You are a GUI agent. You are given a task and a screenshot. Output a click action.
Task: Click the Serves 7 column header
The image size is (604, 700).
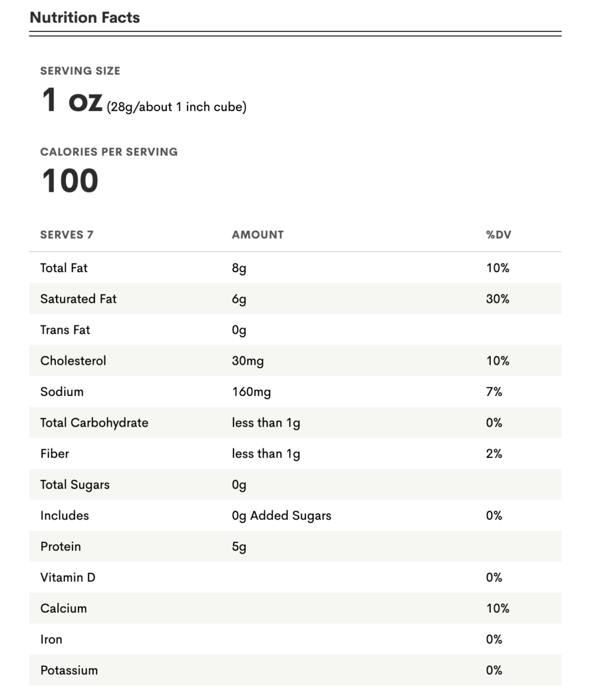[x=67, y=234]
